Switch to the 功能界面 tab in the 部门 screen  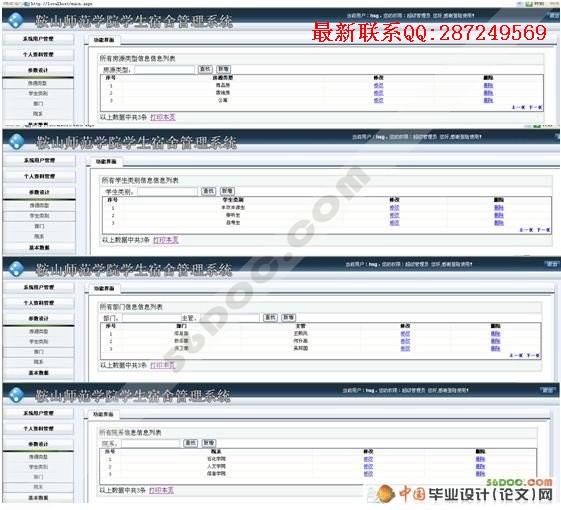(104, 288)
